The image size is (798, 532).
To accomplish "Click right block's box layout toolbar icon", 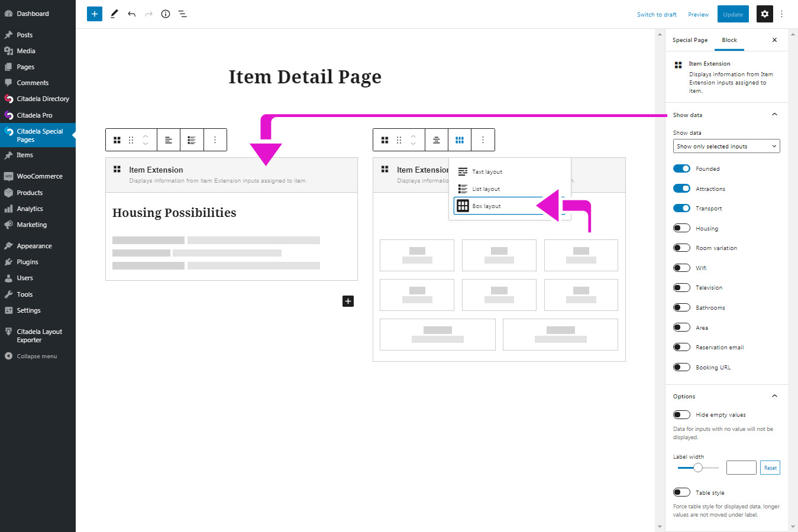I will click(x=460, y=140).
